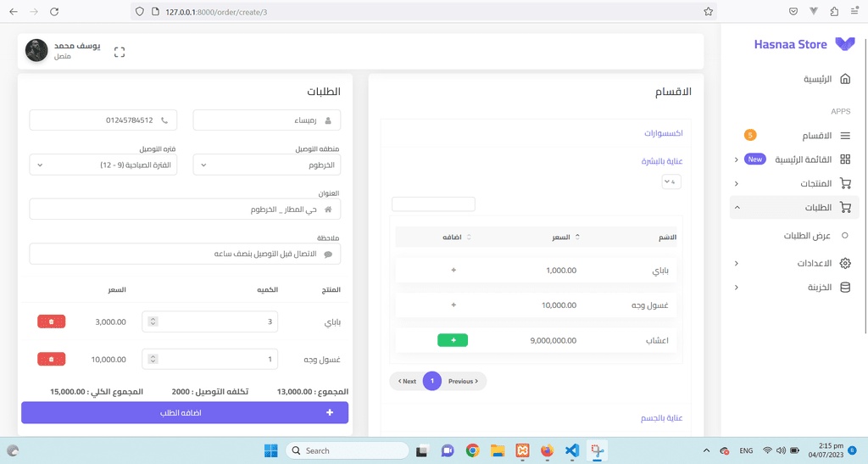Screen dimensions: 868x464
Task: Sort table by السعر column
Action: coord(565,237)
